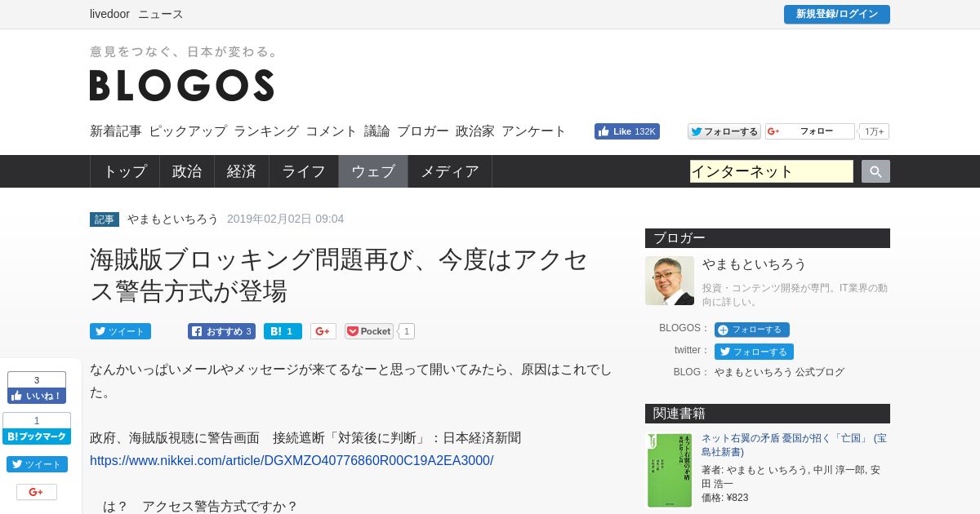The height and width of the screenshot is (514, 980).
Task: Click the header Twitter フォローする button
Action: 724,131
